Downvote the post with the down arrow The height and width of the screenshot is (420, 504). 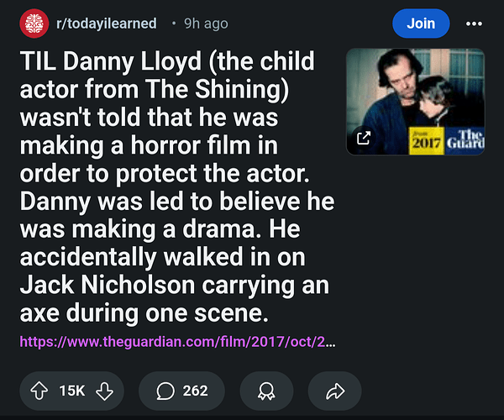(104, 391)
